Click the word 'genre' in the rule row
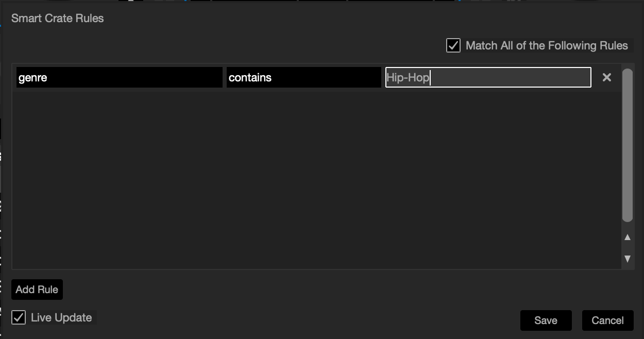The image size is (644, 339). 33,78
